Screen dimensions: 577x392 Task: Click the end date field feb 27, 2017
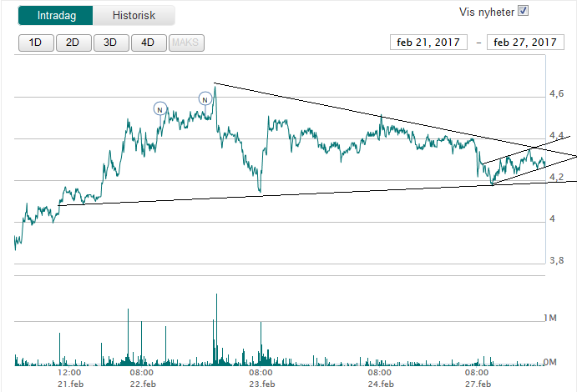(525, 43)
